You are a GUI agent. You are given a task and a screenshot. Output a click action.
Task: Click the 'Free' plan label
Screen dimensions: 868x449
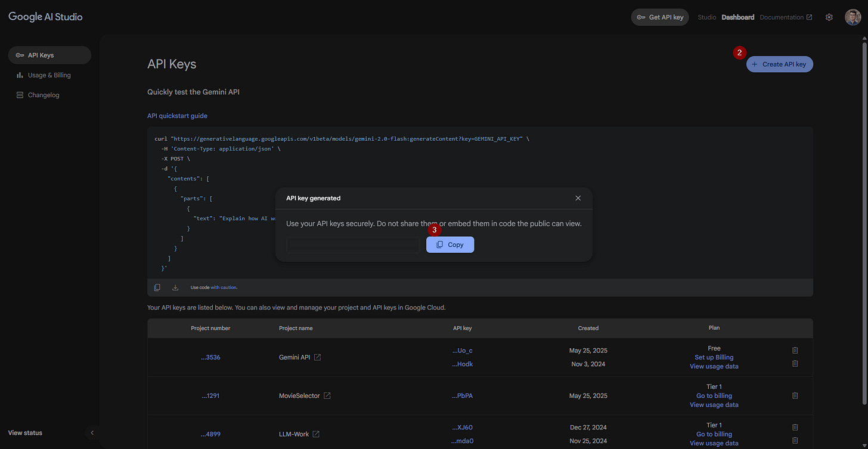click(x=714, y=348)
